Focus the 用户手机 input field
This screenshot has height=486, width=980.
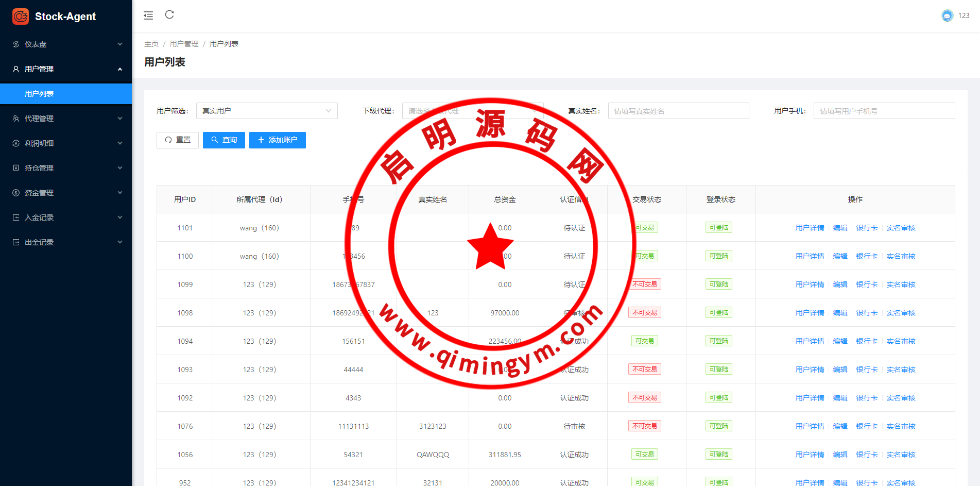884,111
